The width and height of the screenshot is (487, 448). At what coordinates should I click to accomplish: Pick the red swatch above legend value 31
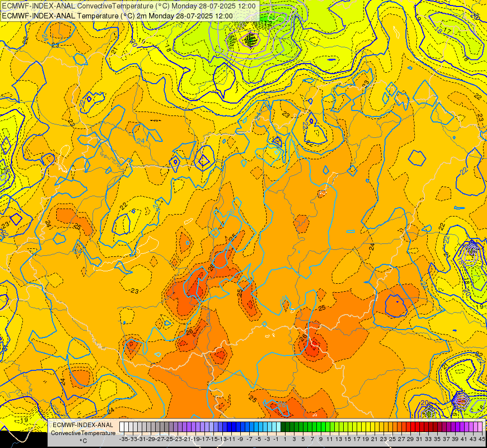[417, 427]
